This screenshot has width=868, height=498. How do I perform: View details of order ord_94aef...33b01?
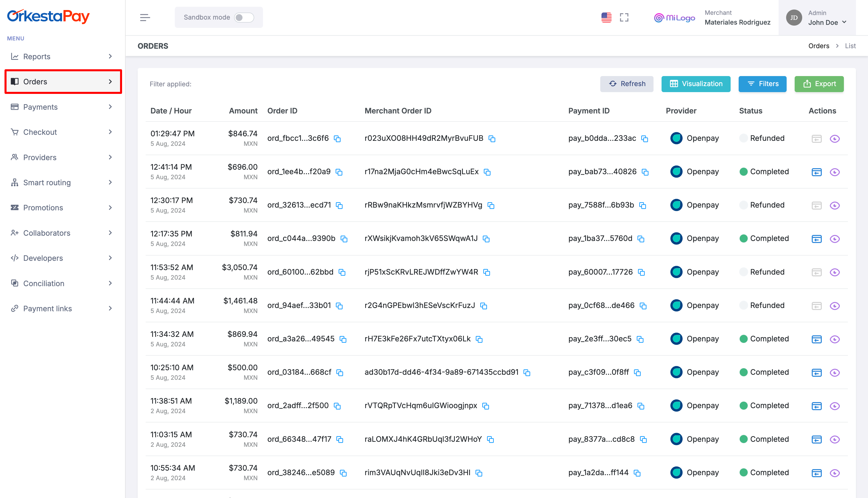(835, 306)
